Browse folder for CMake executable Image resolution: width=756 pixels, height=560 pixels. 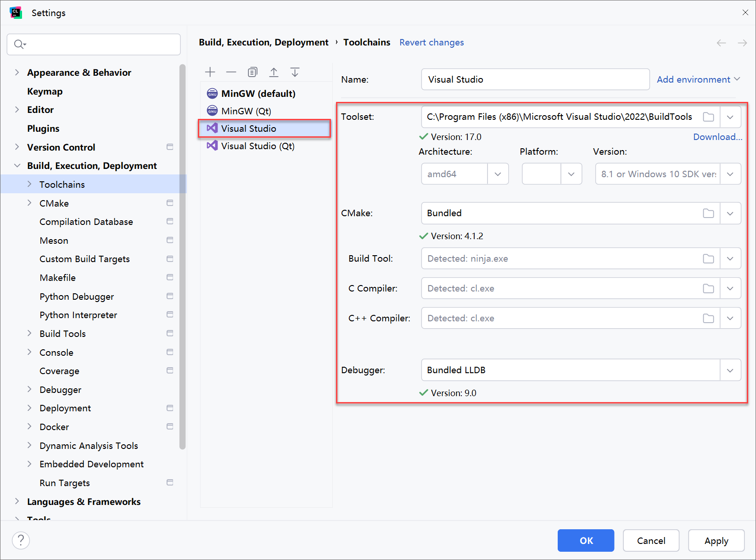[708, 213]
